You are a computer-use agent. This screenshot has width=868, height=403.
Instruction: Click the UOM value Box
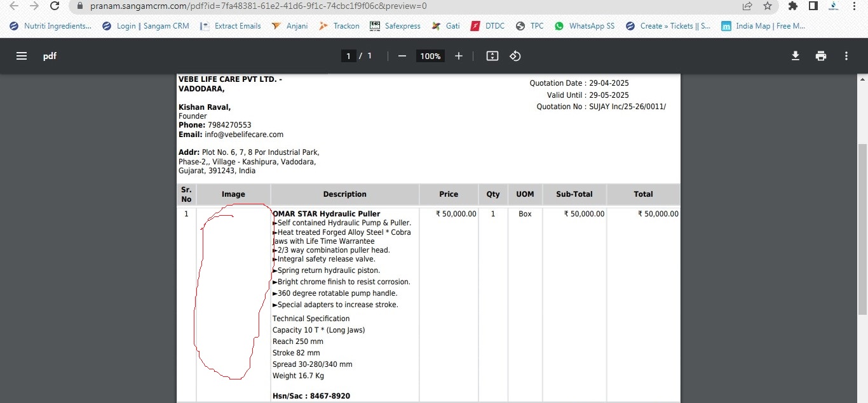[525, 214]
